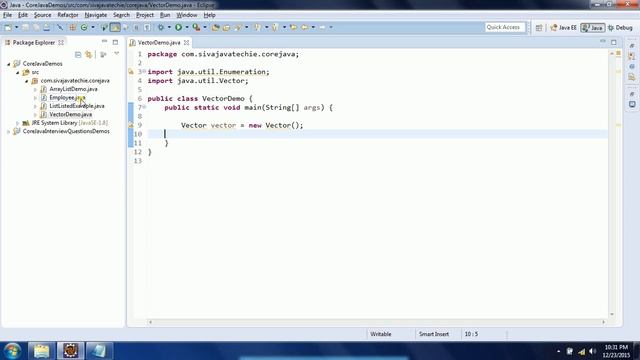This screenshot has width=640, height=360.
Task: Toggle Show Whitespace Characters button
Action: (x=147, y=27)
